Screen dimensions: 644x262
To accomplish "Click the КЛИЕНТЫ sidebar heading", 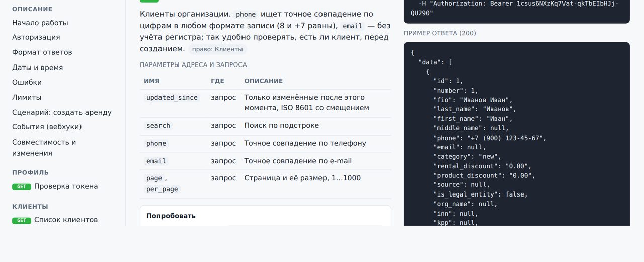I will coord(30,206).
